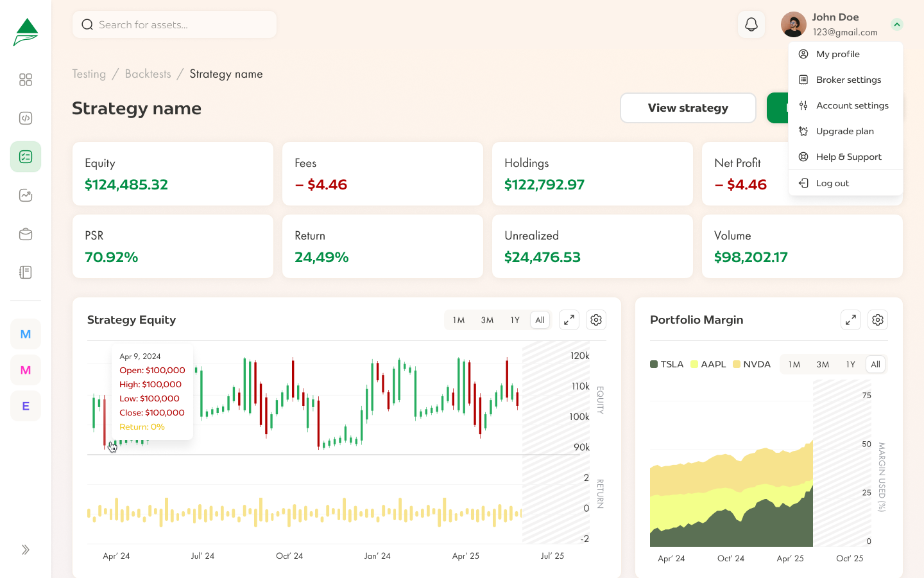Open the notebook icon in sidebar
Image resolution: width=924 pixels, height=578 pixels.
coord(26,272)
